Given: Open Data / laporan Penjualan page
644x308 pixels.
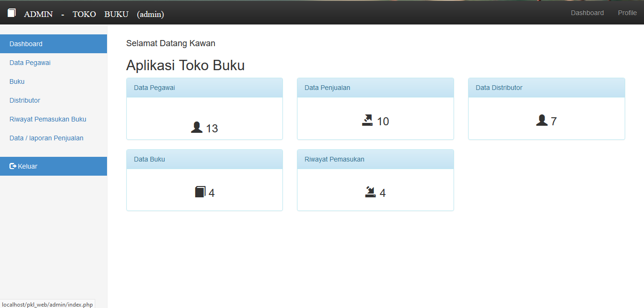Looking at the screenshot, I should (46, 138).
